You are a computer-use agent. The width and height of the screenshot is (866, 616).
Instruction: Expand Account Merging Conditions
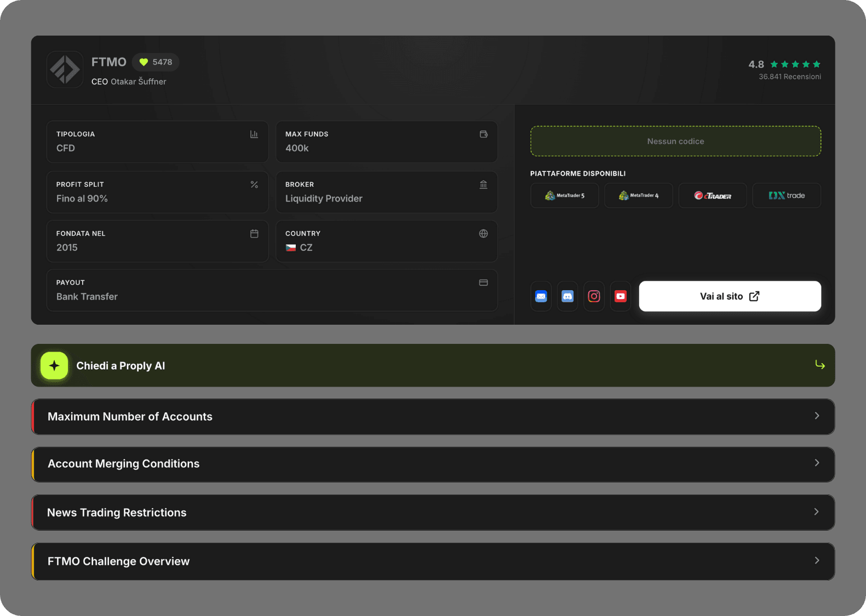coord(433,464)
